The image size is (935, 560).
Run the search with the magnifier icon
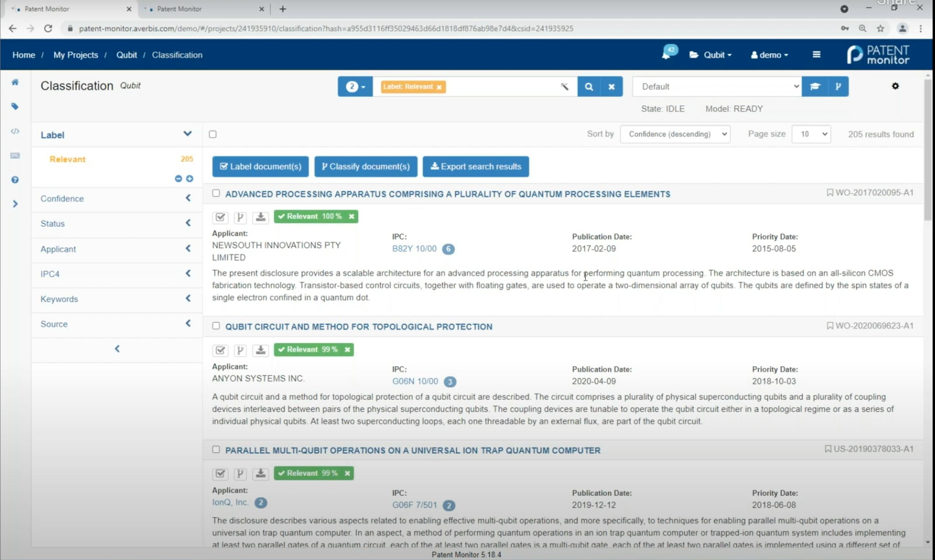click(589, 87)
